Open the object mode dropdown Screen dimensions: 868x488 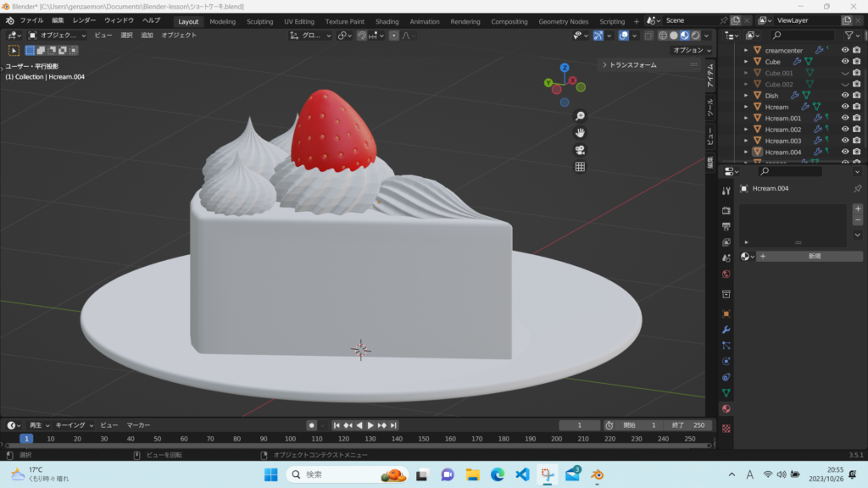[x=57, y=36]
